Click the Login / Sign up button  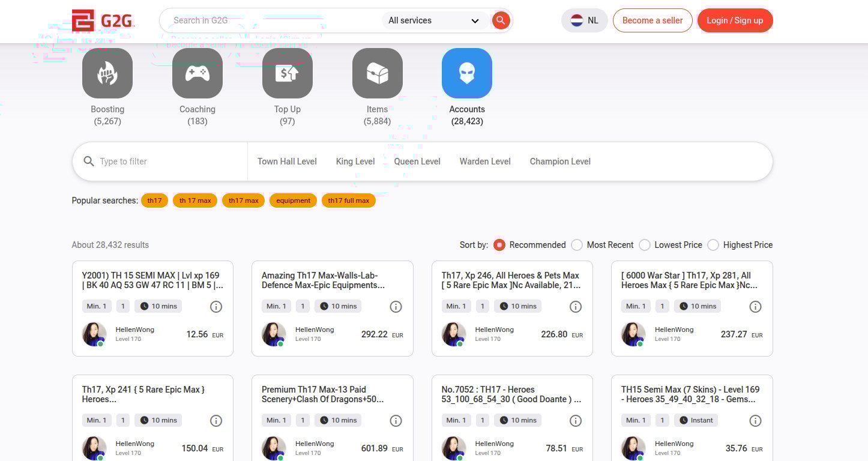coord(735,20)
